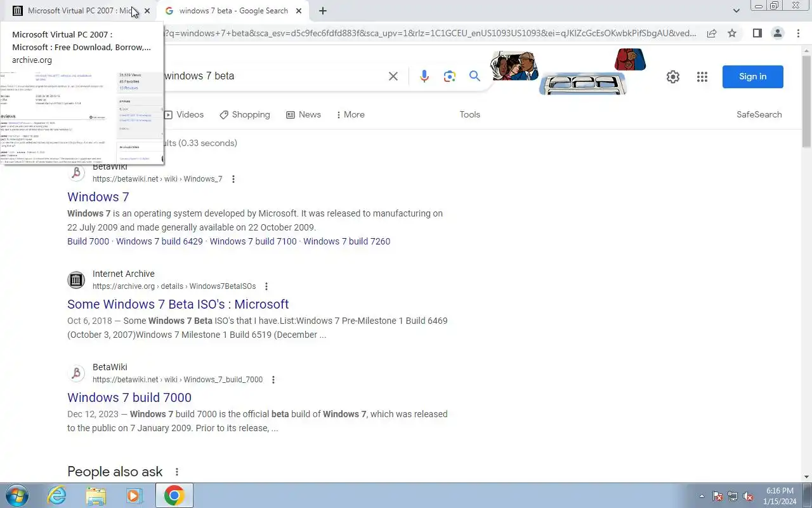The width and height of the screenshot is (812, 508).
Task: Open the search Tools options
Action: 470,114
